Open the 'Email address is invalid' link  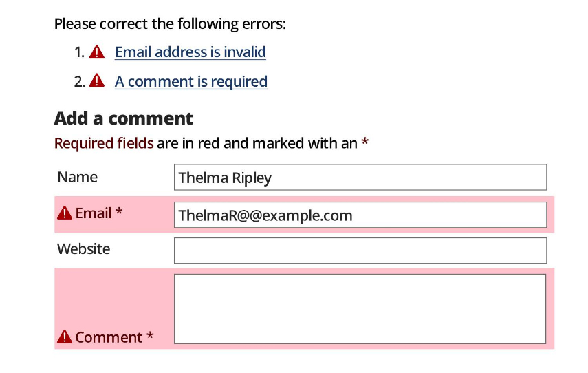tap(190, 52)
